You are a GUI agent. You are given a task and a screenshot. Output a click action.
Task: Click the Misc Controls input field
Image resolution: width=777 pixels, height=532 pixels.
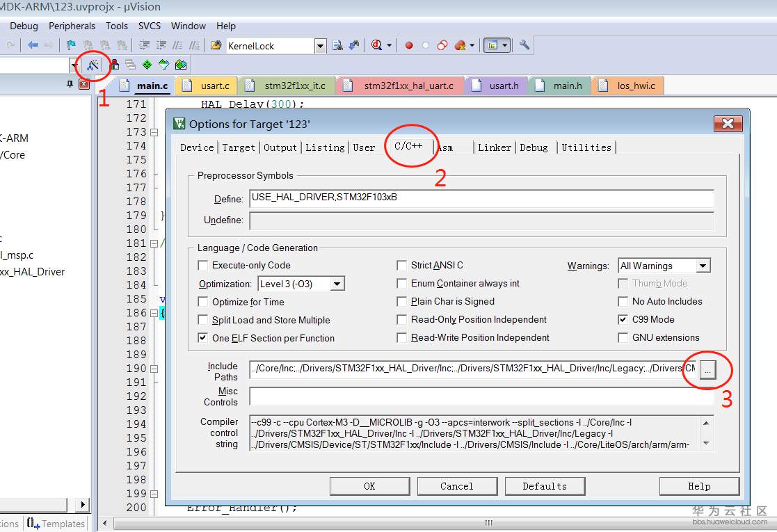[x=481, y=396]
